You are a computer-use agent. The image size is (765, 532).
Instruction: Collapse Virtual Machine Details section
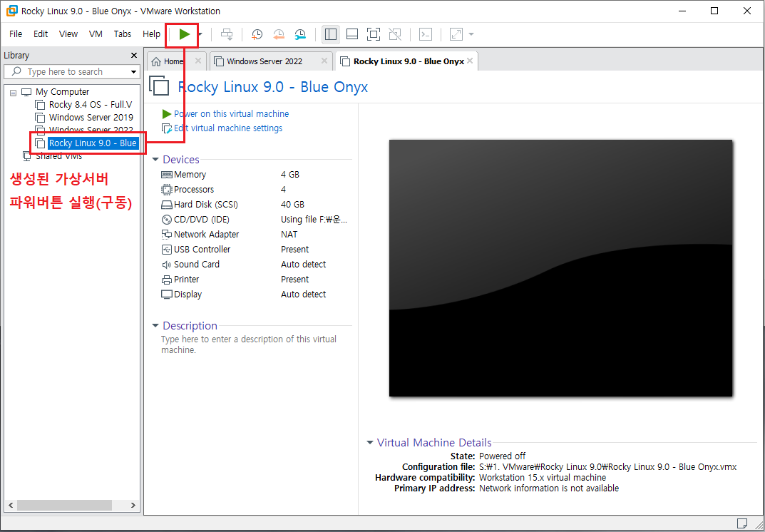tap(370, 443)
